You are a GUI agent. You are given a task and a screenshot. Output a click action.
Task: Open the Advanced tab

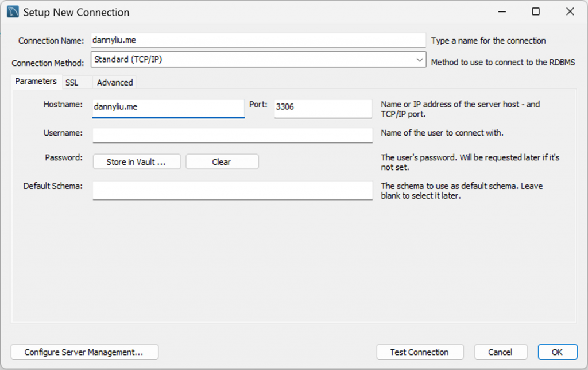point(115,83)
